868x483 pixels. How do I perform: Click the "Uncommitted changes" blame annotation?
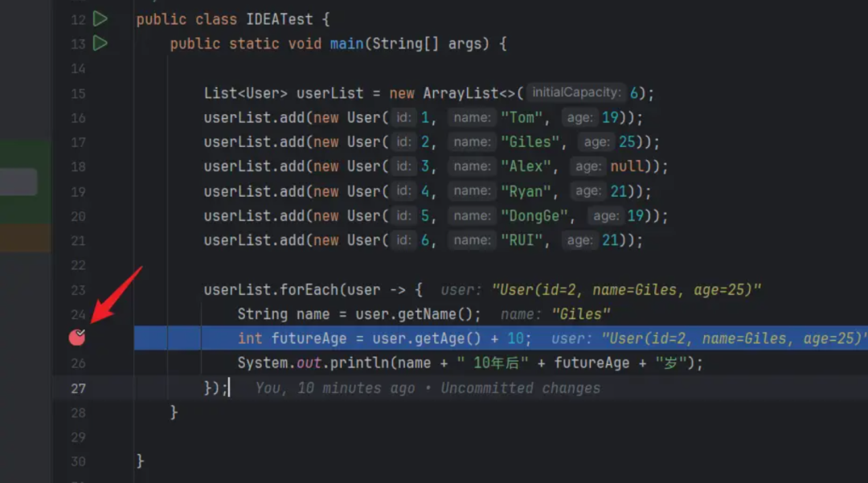point(520,388)
